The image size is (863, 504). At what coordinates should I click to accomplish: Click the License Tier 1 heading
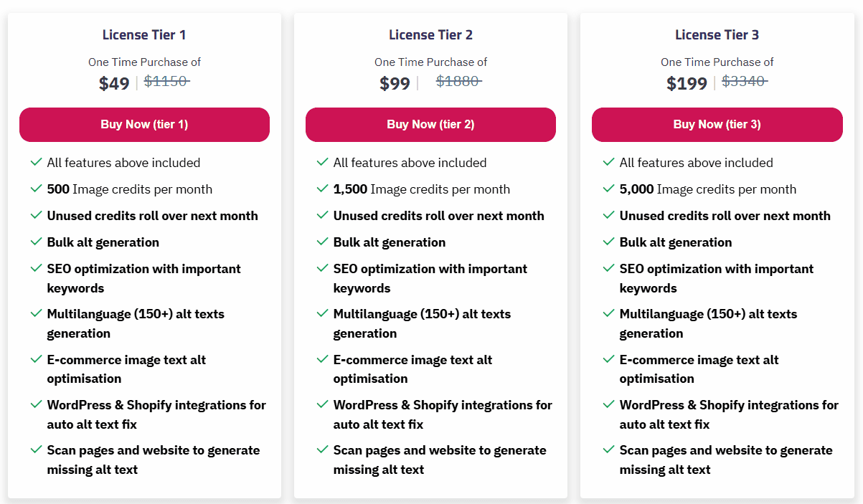pos(144,34)
